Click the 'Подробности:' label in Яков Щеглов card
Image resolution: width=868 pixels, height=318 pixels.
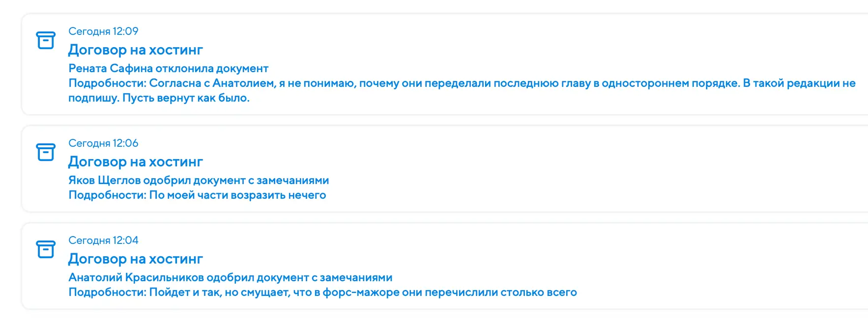click(107, 195)
